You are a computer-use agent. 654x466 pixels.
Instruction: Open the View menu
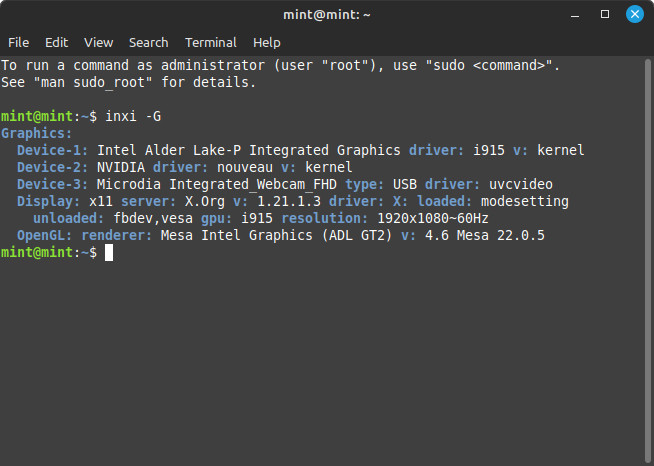98,43
